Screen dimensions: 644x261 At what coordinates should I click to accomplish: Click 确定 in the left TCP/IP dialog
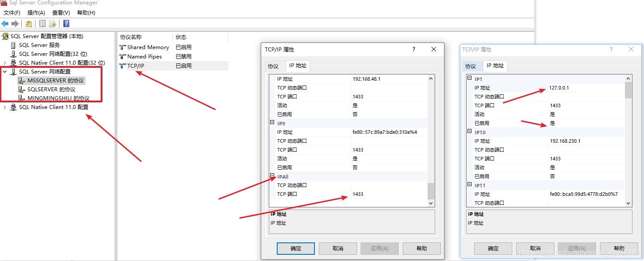click(x=296, y=249)
